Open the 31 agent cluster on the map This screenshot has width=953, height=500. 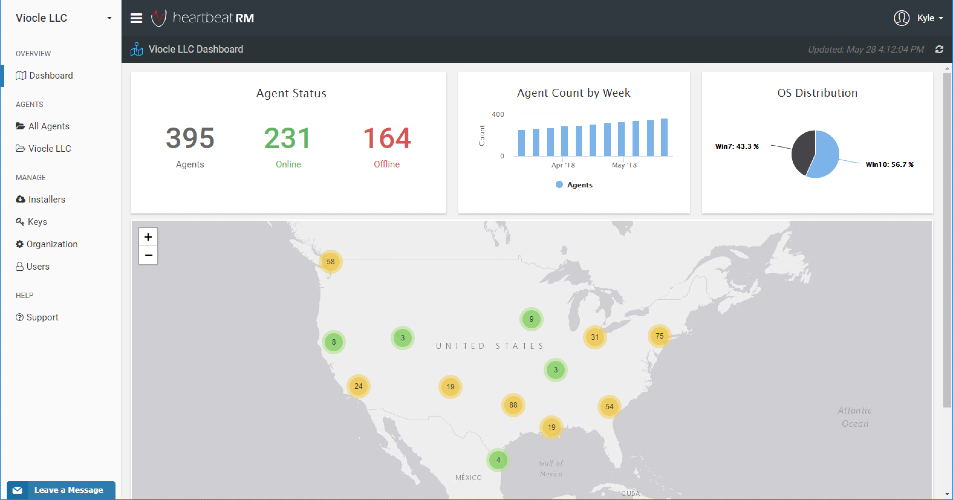click(594, 337)
